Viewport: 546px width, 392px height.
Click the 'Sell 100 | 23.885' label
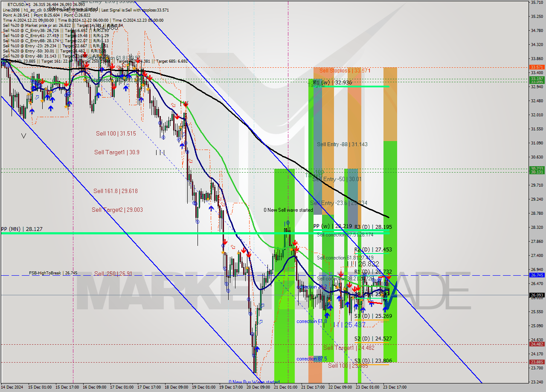(348, 366)
